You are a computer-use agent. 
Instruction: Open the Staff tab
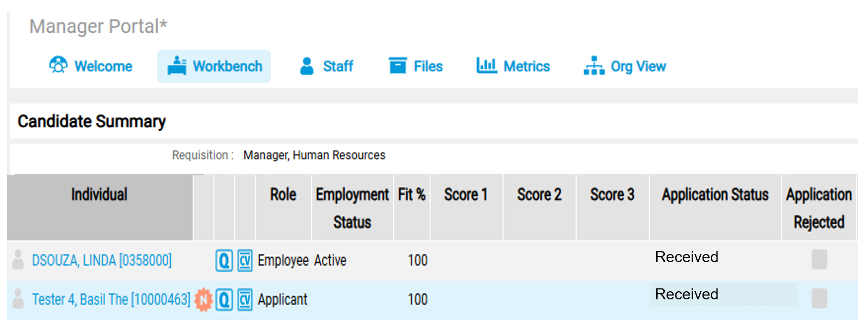click(x=326, y=66)
